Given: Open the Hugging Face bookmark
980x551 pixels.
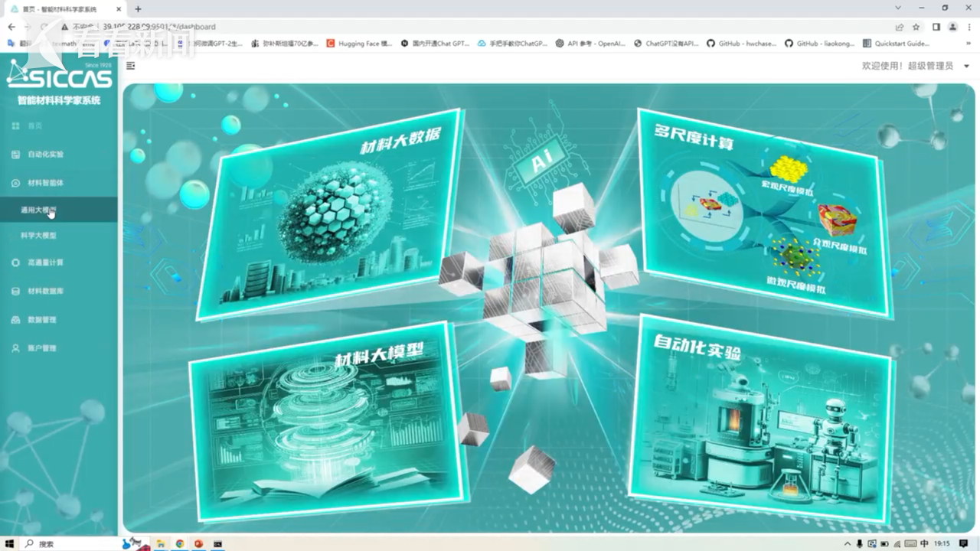Looking at the screenshot, I should coord(358,44).
